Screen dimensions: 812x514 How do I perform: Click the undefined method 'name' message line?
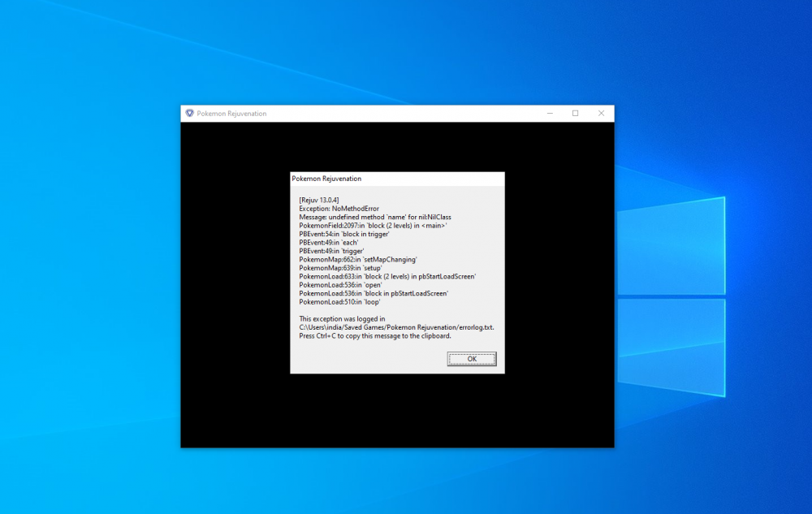[374, 217]
